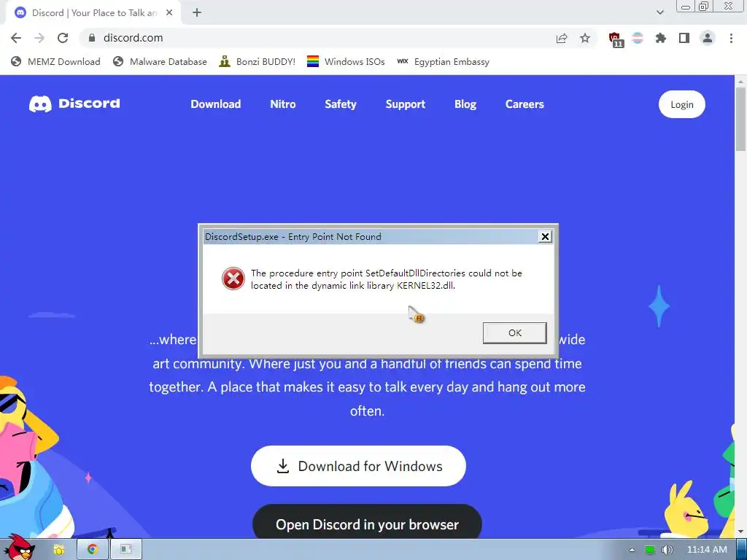Viewport: 747px width, 560px height.
Task: Open the Egyptian Embassy bookmark
Action: click(443, 62)
